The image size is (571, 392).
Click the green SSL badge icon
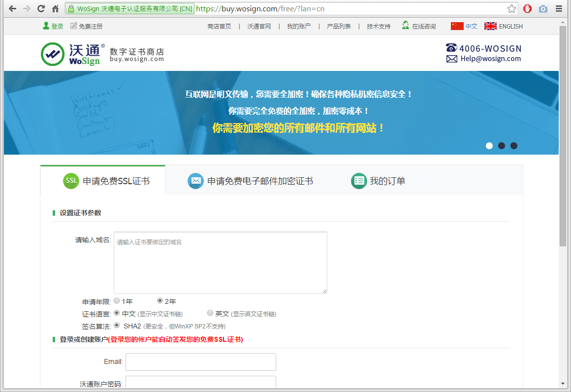pyautogui.click(x=71, y=181)
